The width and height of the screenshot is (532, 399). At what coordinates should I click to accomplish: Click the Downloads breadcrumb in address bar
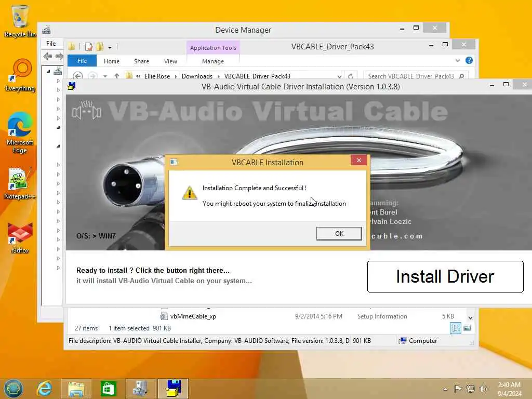(x=197, y=76)
